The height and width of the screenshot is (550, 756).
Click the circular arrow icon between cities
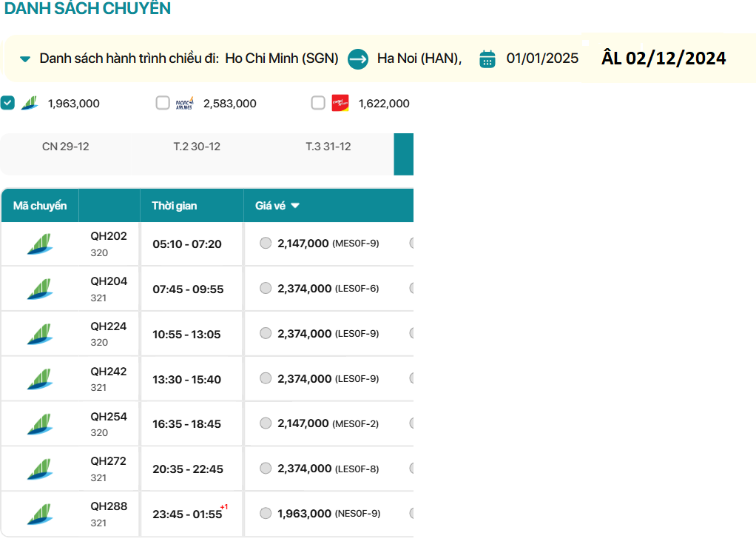pyautogui.click(x=358, y=58)
